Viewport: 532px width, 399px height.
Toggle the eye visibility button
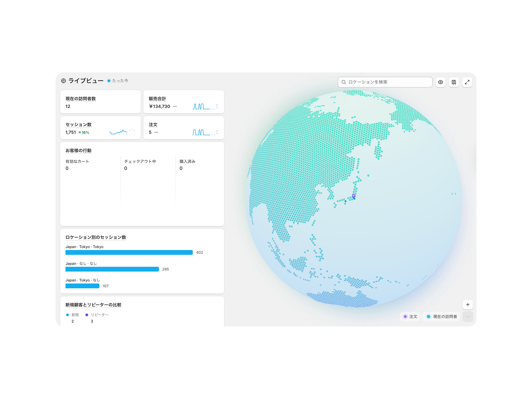coord(441,82)
